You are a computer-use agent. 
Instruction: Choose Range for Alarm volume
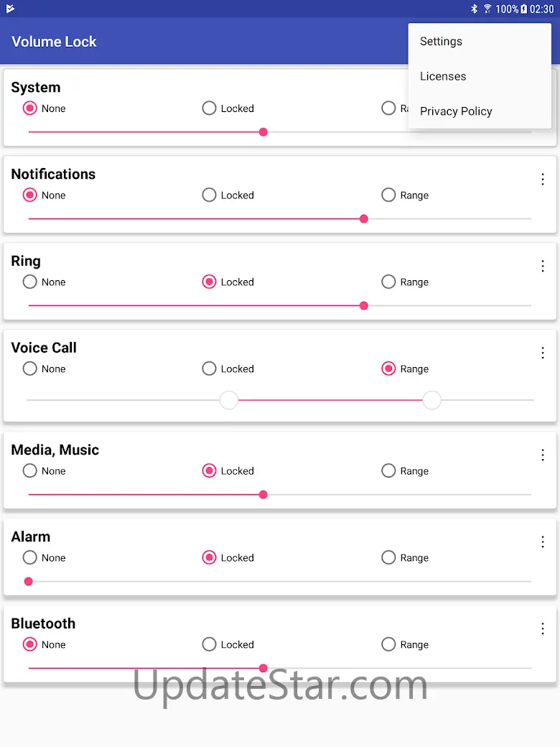coord(405,557)
